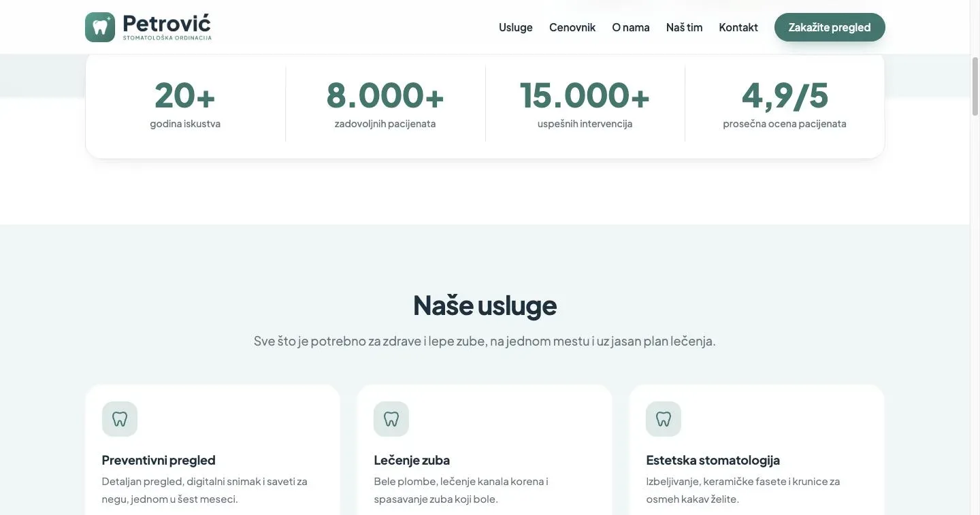Click the 'zadovoljnih pacijenata' label

pyautogui.click(x=385, y=124)
